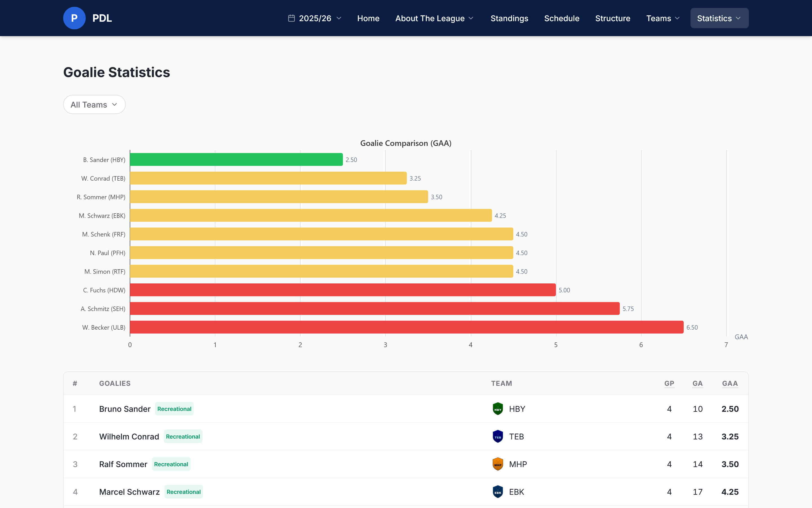
Task: Open the Statistics dropdown menu
Action: pyautogui.click(x=719, y=18)
